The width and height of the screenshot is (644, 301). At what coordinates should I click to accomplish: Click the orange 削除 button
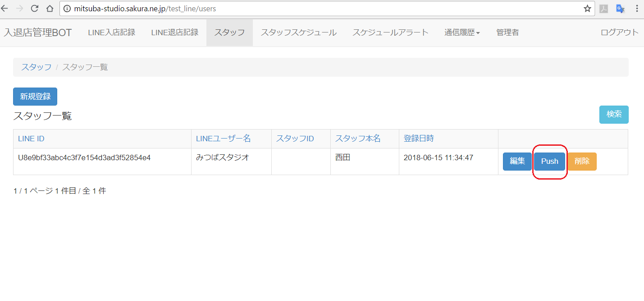pos(582,162)
